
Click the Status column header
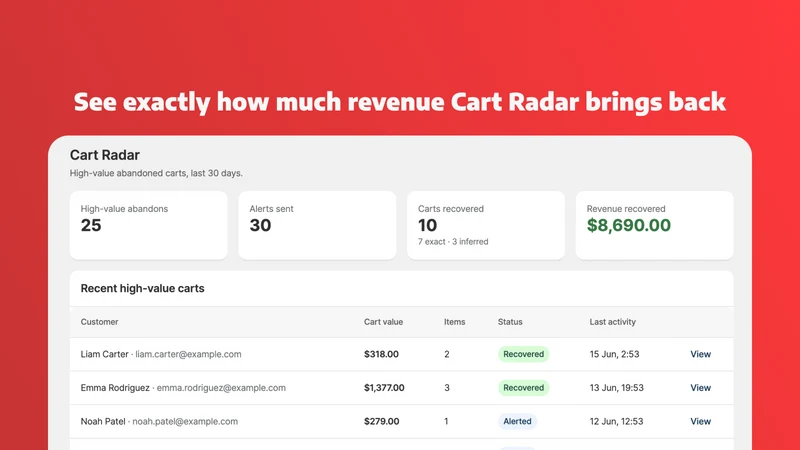(x=510, y=322)
